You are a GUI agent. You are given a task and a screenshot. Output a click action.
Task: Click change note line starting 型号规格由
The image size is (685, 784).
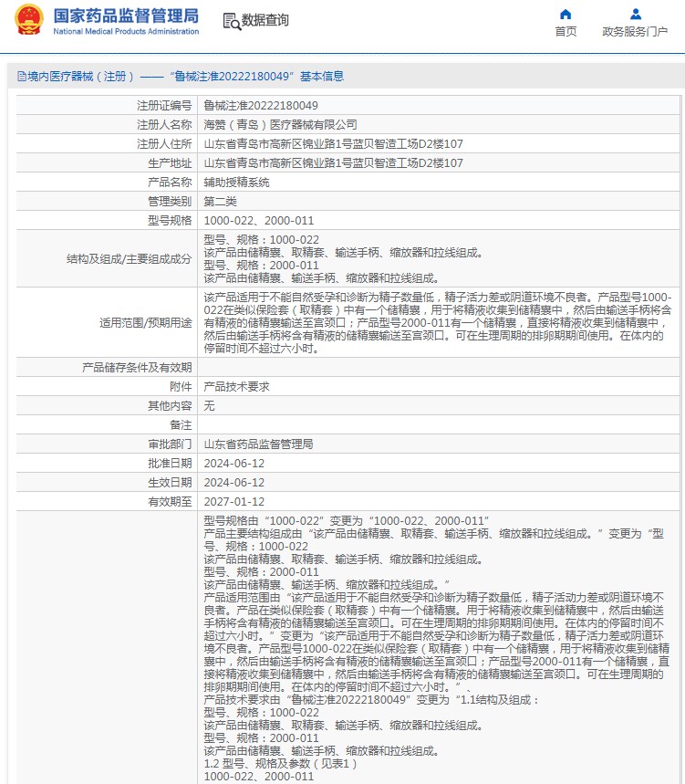(347, 520)
